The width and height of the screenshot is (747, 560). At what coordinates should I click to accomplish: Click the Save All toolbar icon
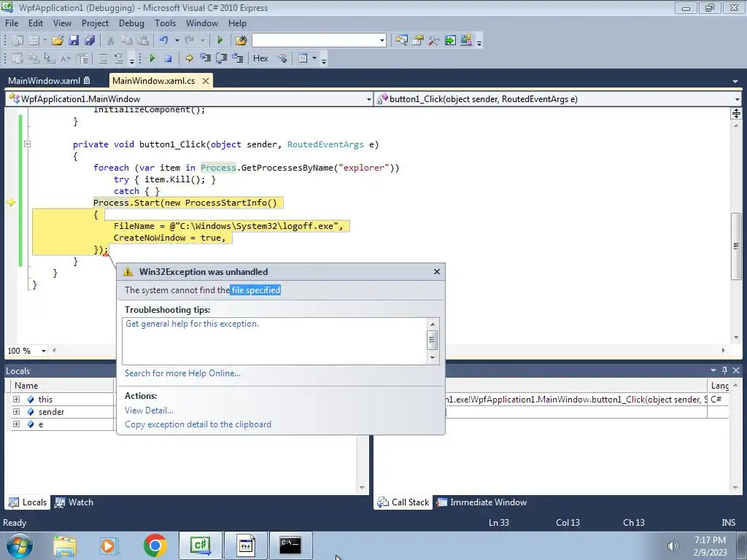click(89, 41)
